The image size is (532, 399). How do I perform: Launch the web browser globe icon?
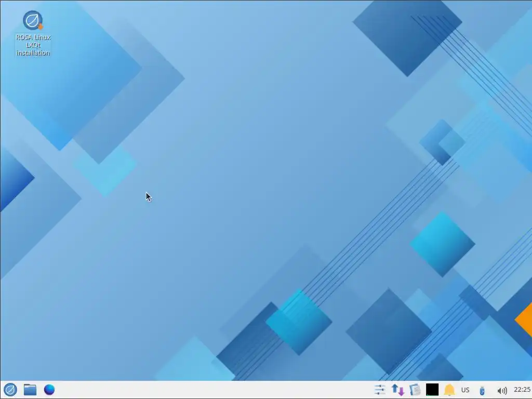coord(49,390)
